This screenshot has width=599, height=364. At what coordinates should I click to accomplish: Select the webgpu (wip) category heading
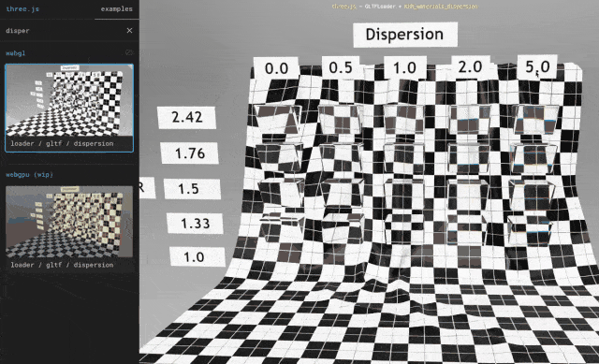point(29,175)
